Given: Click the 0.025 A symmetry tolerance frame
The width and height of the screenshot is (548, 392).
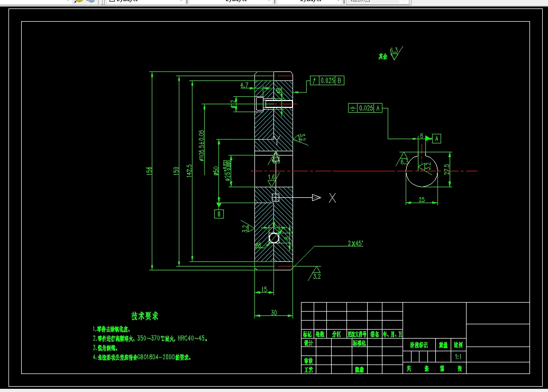Looking at the screenshot, I should tap(365, 108).
